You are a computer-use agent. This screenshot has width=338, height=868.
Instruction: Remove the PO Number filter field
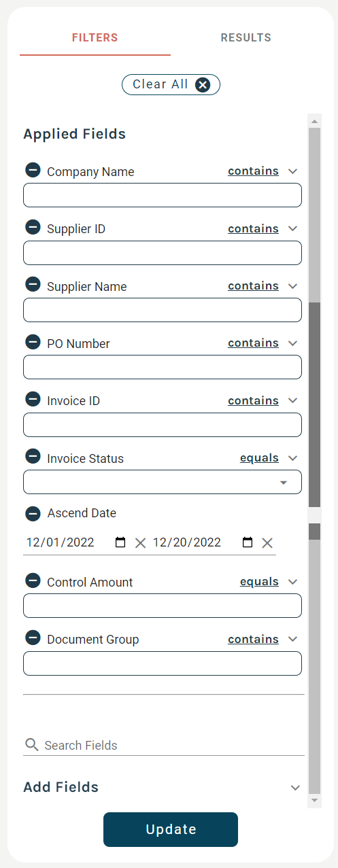33,342
